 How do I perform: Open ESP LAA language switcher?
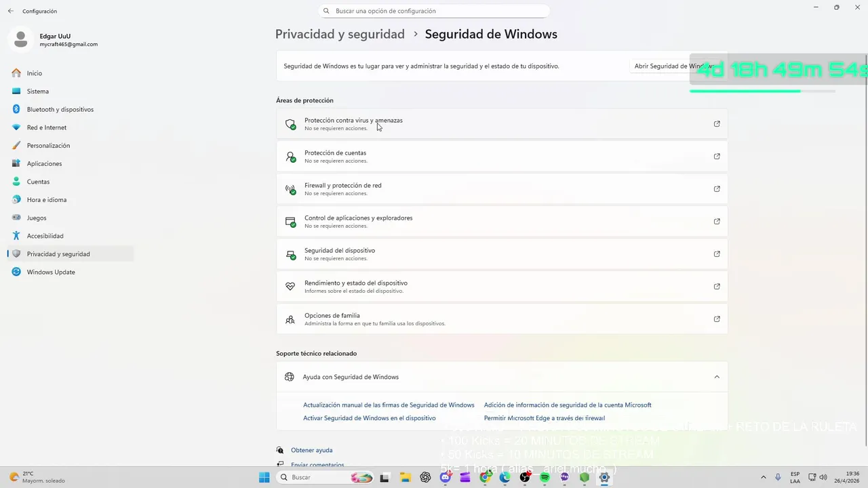coord(795,477)
